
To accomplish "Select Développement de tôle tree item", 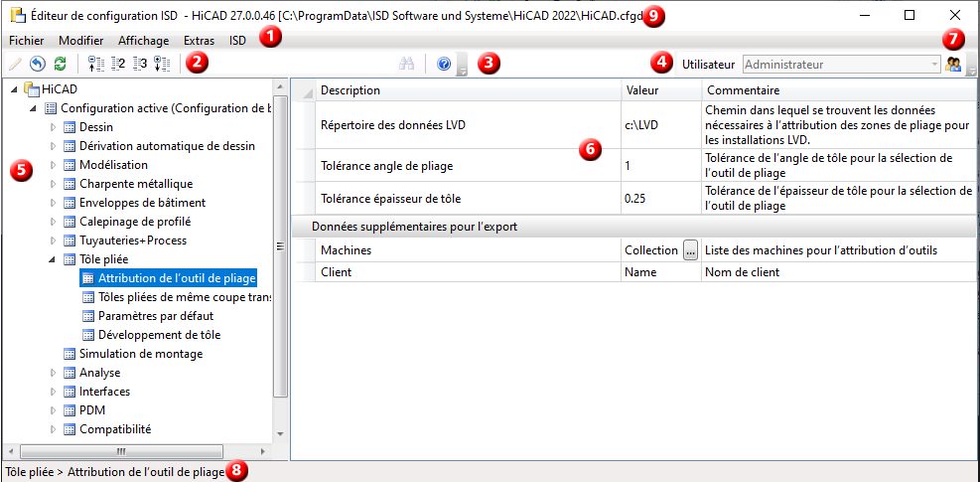I will pyautogui.click(x=151, y=335).
